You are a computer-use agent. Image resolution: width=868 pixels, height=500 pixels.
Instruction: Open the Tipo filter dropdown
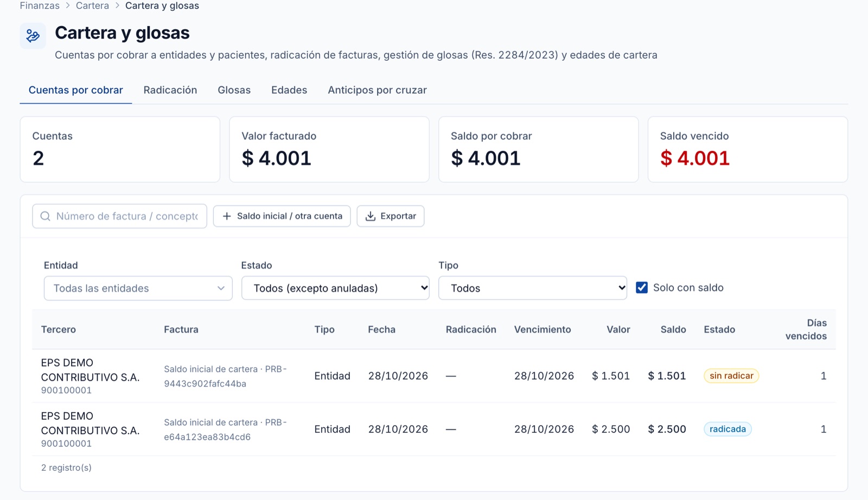coord(533,288)
